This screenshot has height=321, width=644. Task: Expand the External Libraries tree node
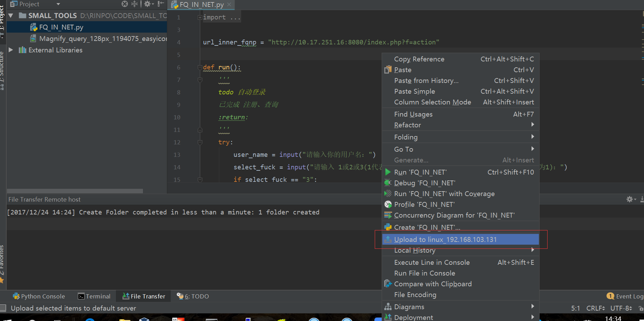click(x=11, y=50)
